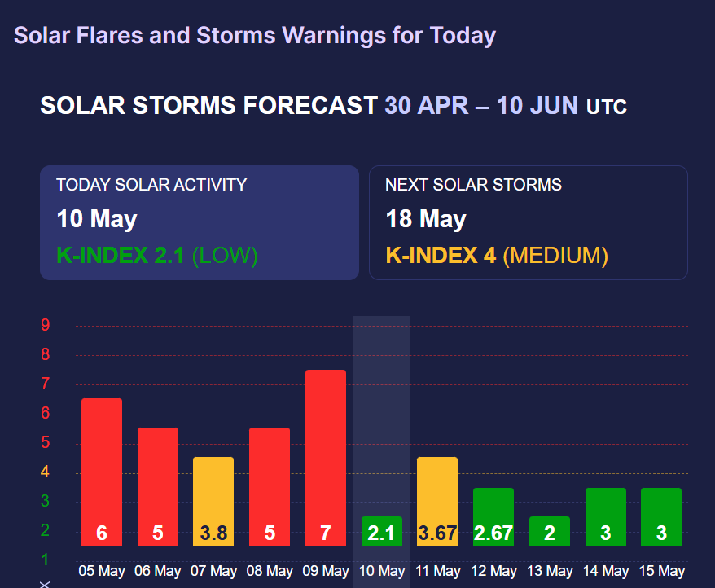Click the yellow 07 May bar
The height and width of the screenshot is (588, 715).
[x=213, y=501]
